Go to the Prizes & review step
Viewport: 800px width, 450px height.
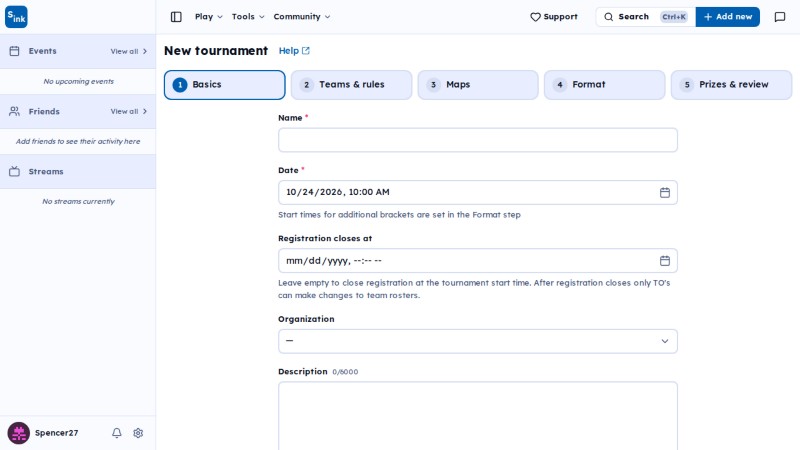point(731,85)
